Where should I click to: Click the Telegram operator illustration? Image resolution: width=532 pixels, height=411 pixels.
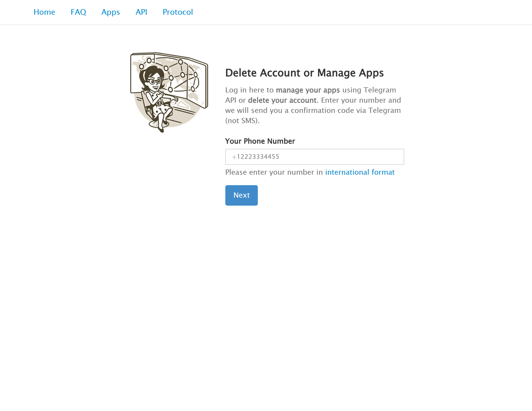click(x=169, y=92)
